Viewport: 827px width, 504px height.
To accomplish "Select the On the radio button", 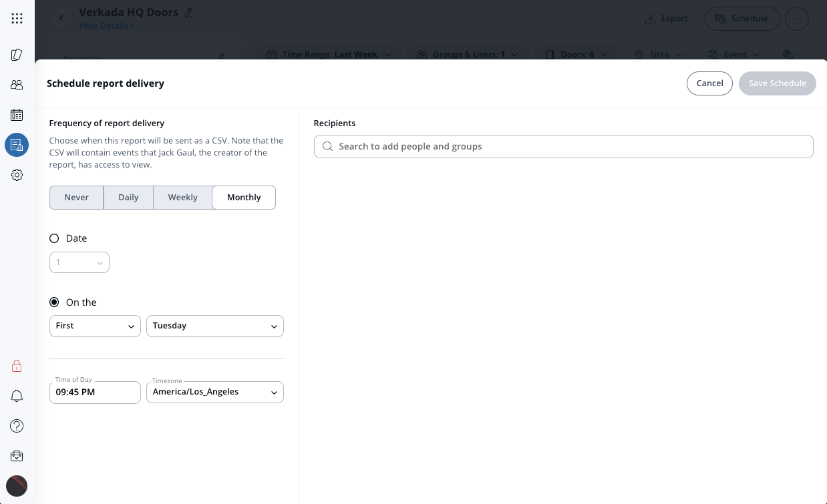I will point(54,302).
